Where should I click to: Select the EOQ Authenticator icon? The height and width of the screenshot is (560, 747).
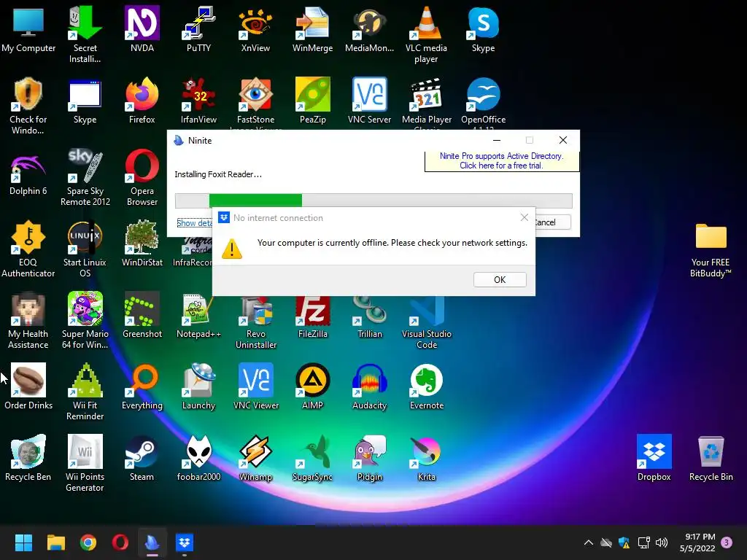(28, 249)
